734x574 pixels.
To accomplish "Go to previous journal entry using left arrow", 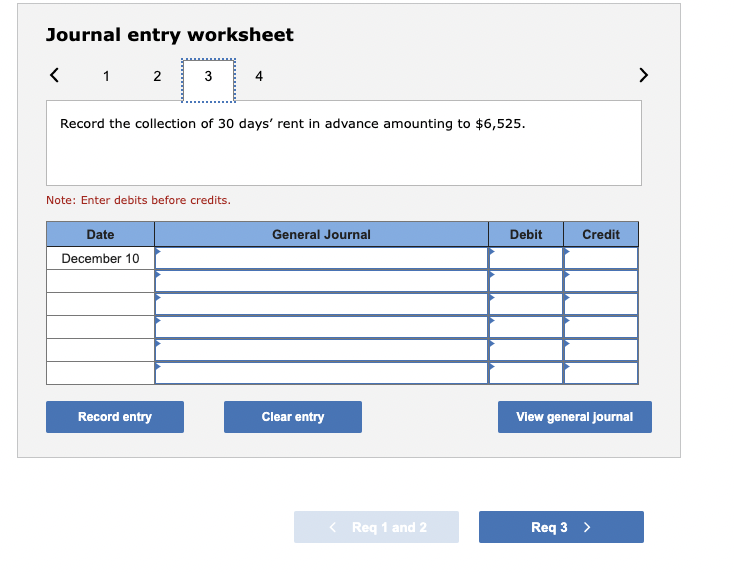I will [x=54, y=75].
